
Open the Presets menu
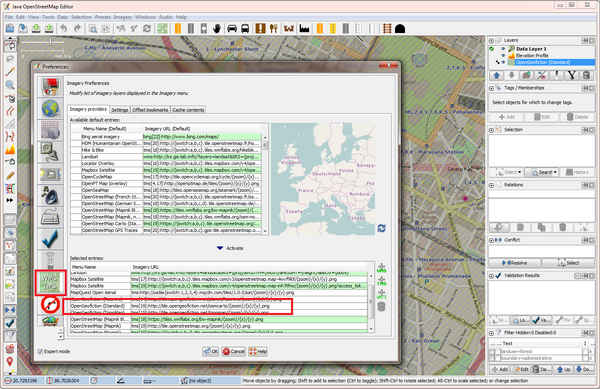pos(103,17)
